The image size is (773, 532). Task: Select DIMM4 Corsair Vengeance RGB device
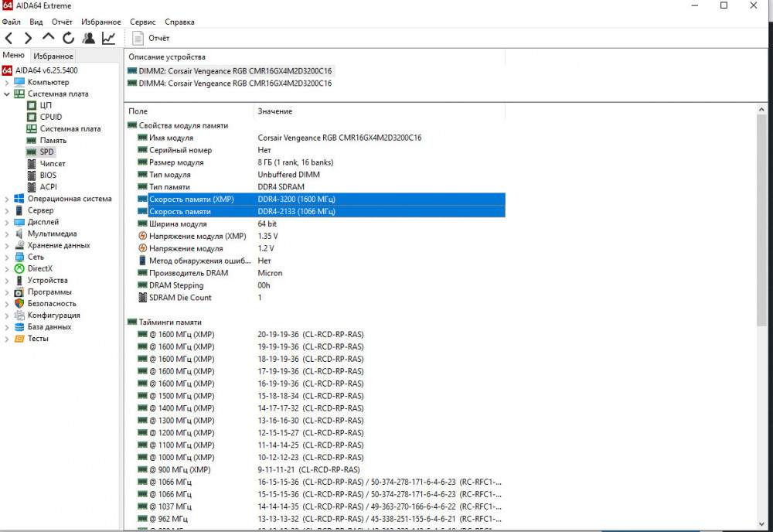tap(230, 84)
